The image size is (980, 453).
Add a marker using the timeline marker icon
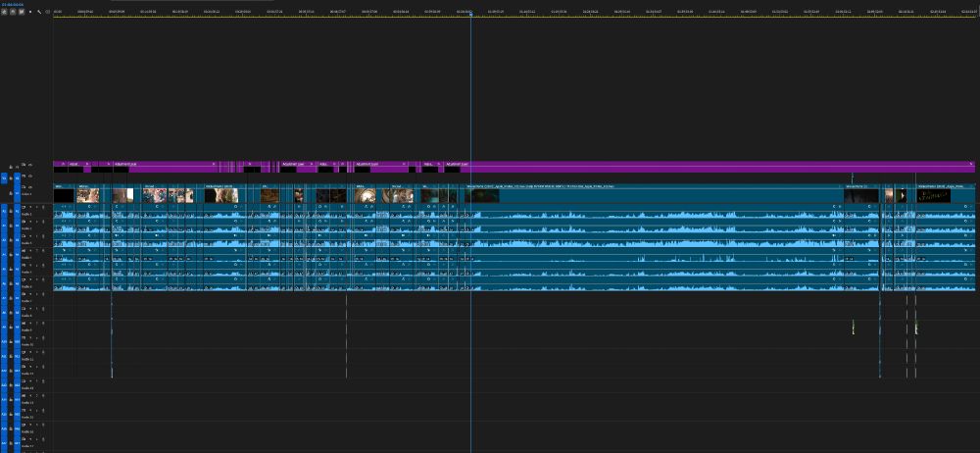[x=30, y=11]
